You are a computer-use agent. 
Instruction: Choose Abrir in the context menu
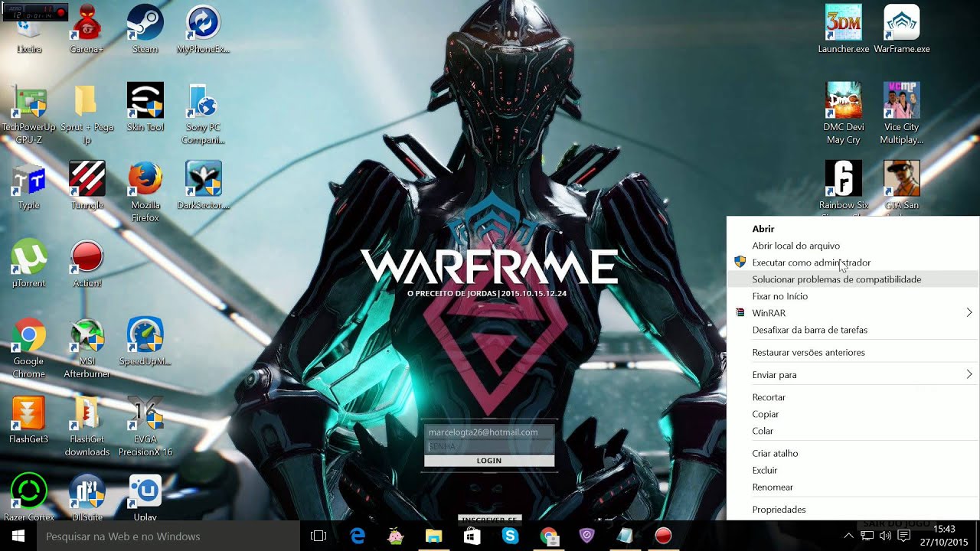point(853,229)
